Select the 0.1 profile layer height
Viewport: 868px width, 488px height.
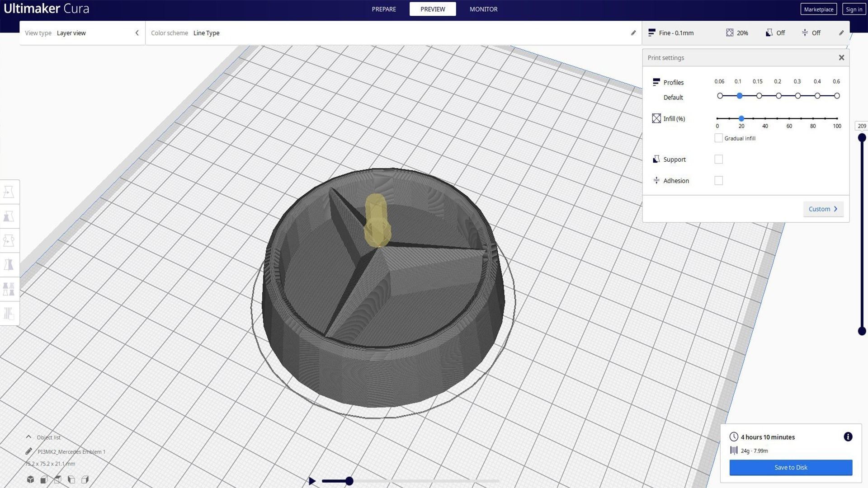coord(740,96)
